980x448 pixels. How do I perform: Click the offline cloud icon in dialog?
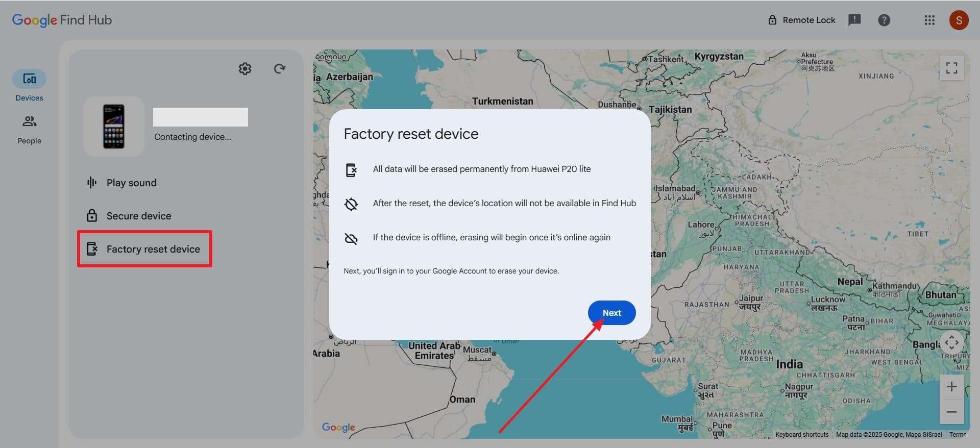(351, 238)
